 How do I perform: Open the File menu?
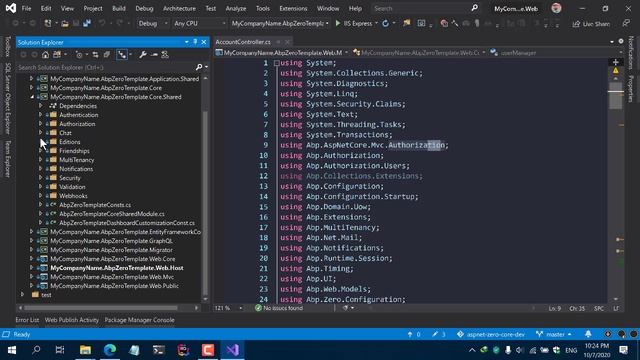tap(27, 8)
